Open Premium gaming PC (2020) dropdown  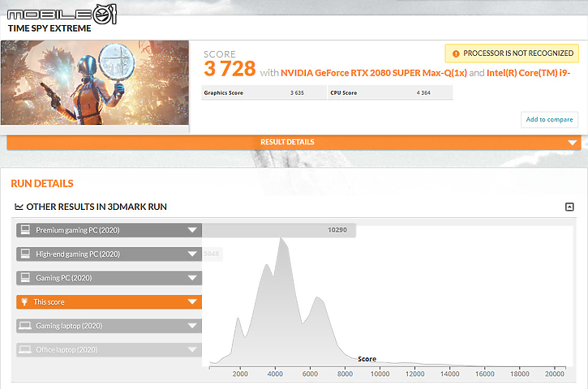click(x=192, y=230)
